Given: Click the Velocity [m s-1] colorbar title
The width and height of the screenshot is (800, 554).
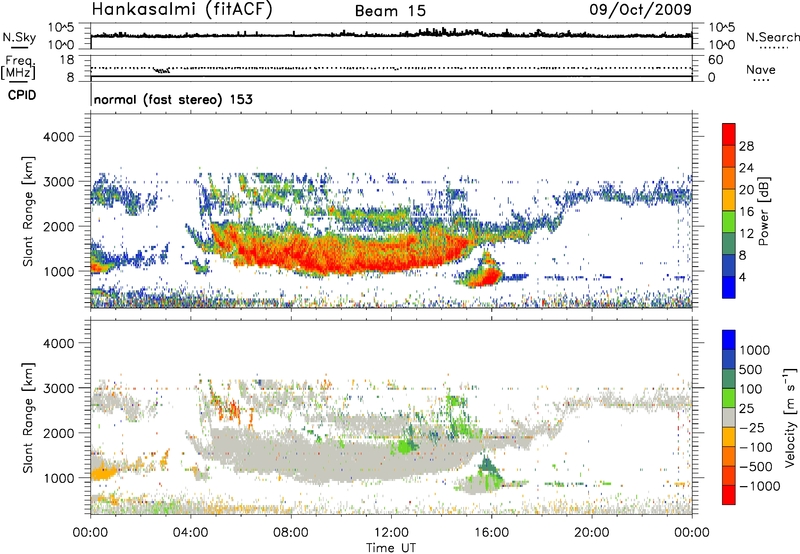Looking at the screenshot, I should click(x=790, y=417).
